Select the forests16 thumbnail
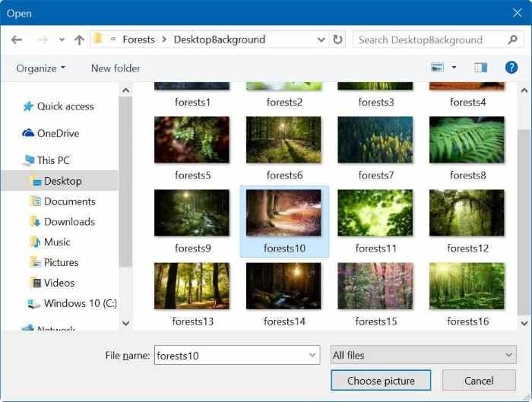Image resolution: width=532 pixels, height=402 pixels. (467, 286)
